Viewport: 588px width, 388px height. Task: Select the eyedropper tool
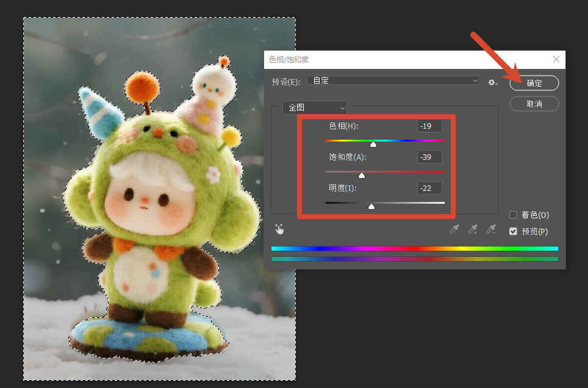coord(454,229)
